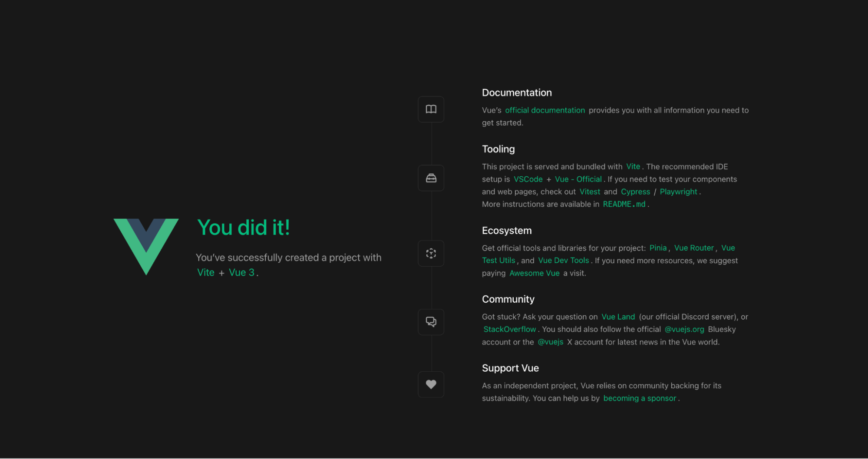
Task: Open the Vue Dev Tools link
Action: coord(564,261)
